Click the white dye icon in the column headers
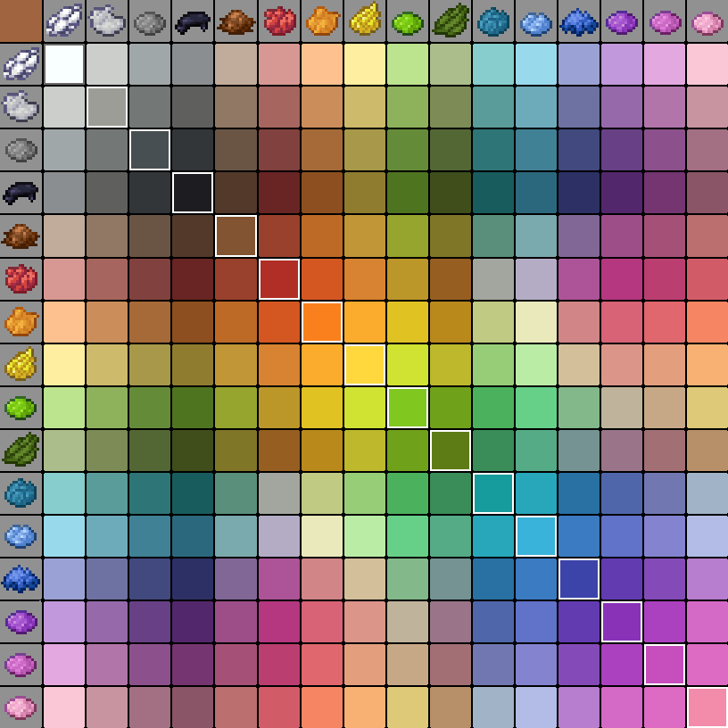 64,21
